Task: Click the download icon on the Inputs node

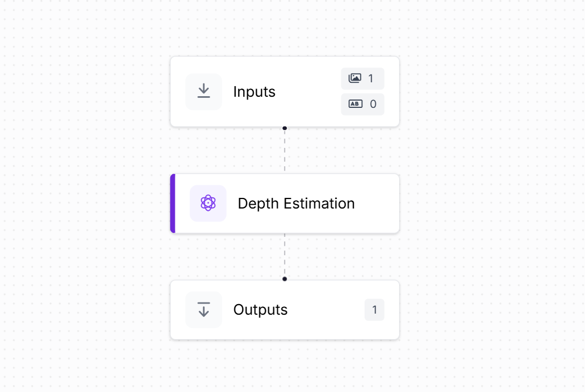Action: click(x=204, y=91)
